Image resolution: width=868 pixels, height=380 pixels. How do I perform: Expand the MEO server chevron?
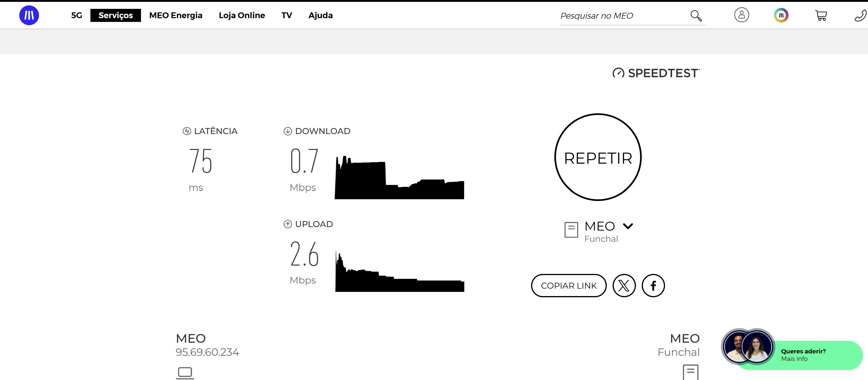(x=628, y=226)
